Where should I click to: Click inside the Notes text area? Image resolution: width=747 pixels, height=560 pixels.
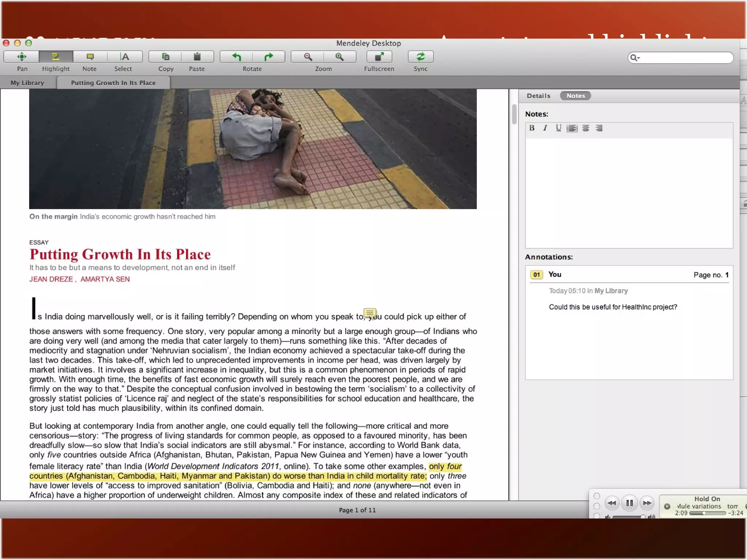[629, 192]
